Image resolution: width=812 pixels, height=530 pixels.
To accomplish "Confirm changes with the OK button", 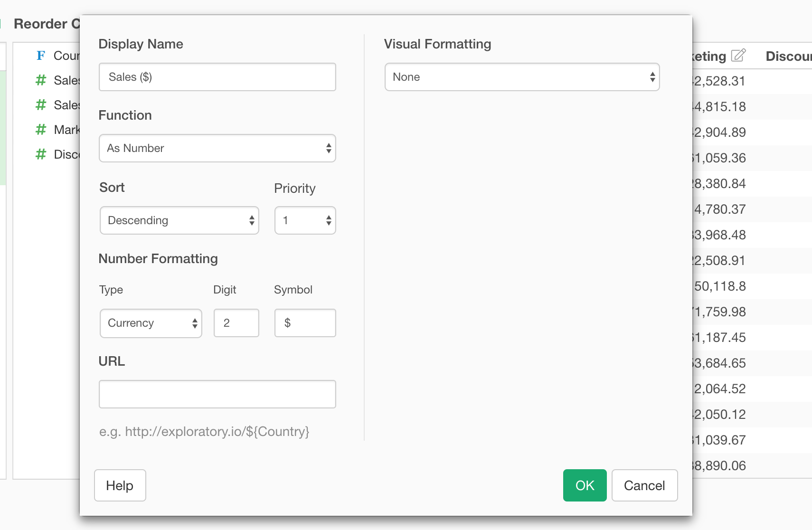I will click(x=585, y=485).
